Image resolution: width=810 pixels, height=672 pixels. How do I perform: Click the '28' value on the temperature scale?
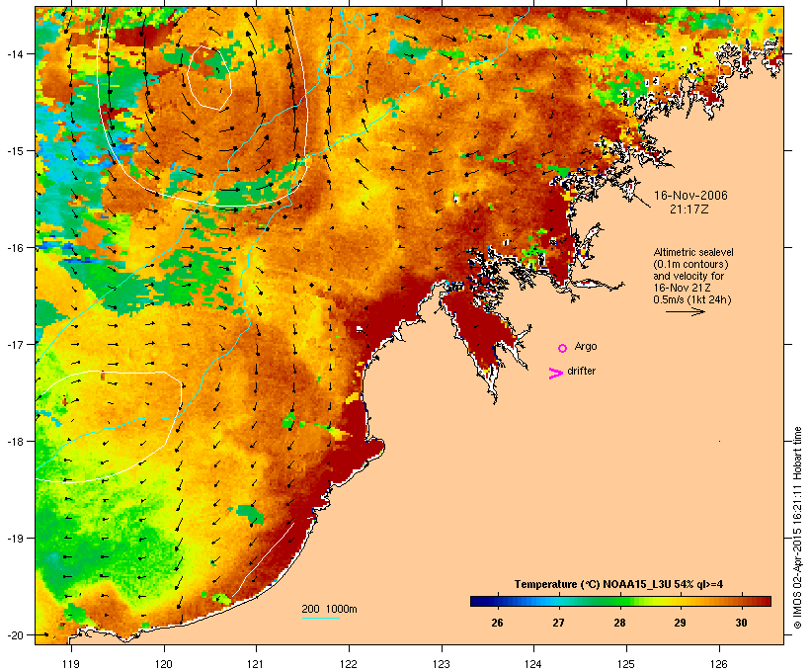[x=619, y=623]
